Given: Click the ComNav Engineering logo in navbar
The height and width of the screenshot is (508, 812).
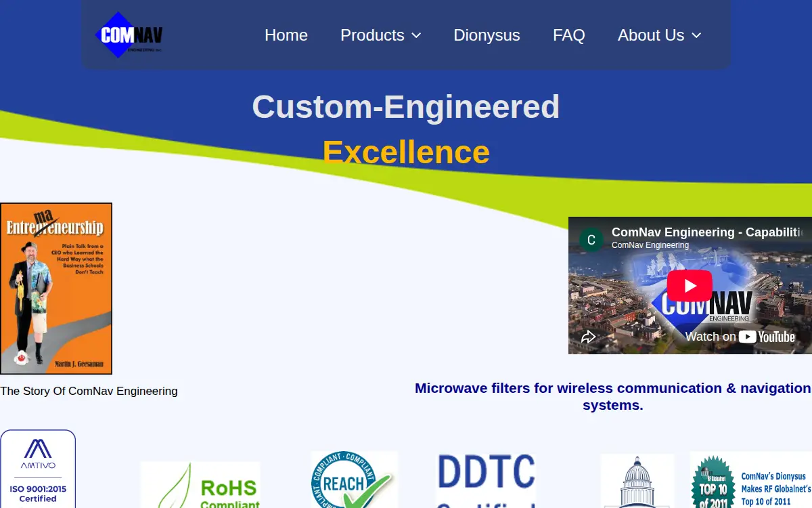Looking at the screenshot, I should [129, 35].
